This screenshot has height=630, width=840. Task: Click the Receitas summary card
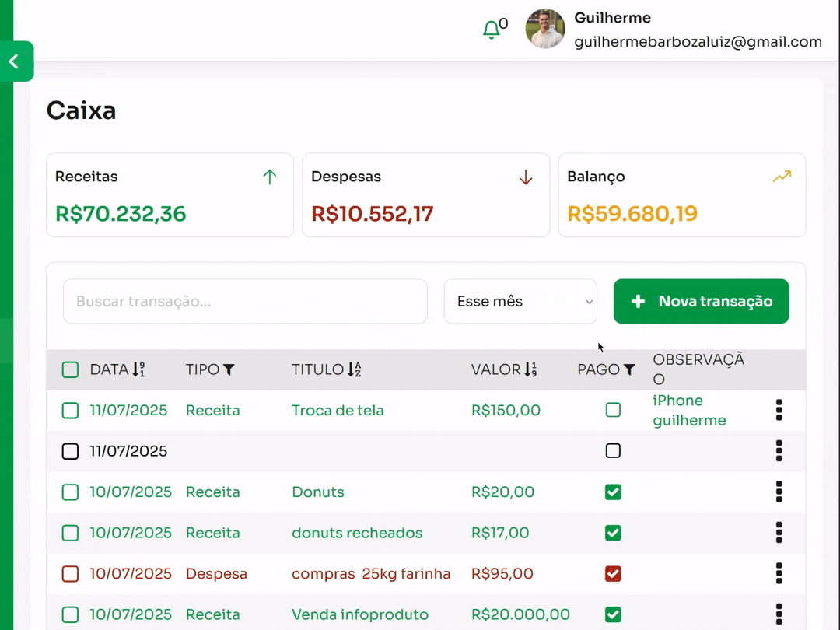(170, 195)
